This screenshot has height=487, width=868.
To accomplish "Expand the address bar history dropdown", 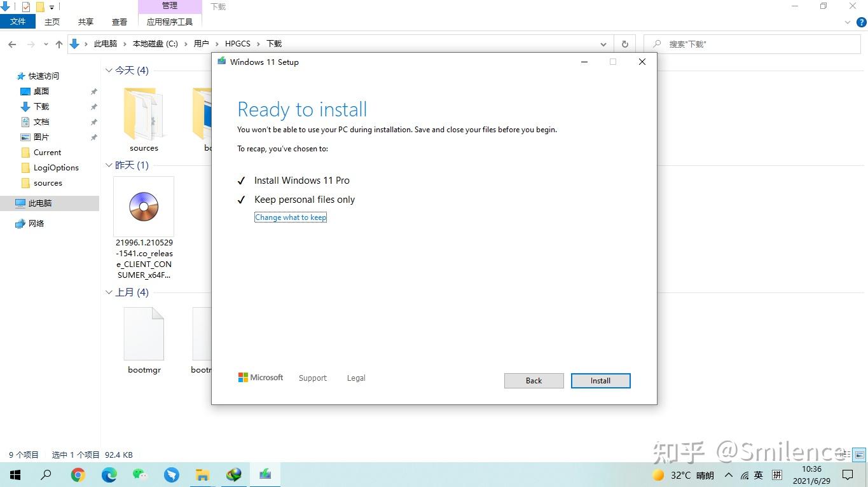I will [603, 44].
